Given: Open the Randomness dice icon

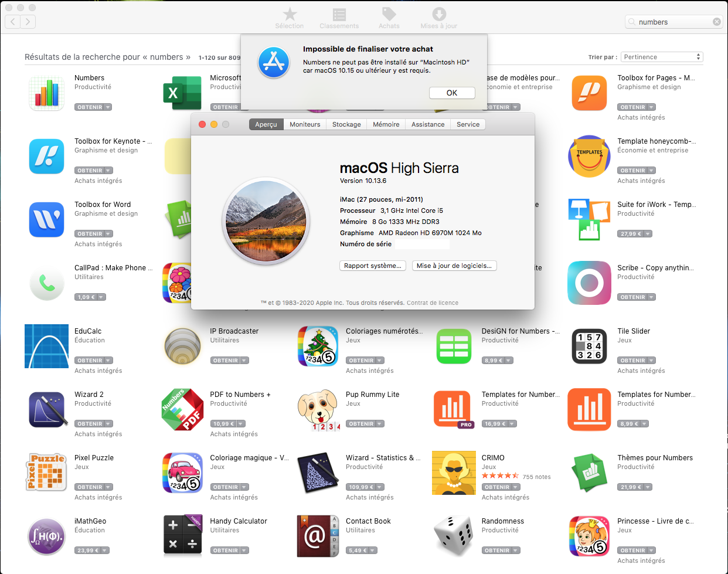Looking at the screenshot, I should click(454, 536).
